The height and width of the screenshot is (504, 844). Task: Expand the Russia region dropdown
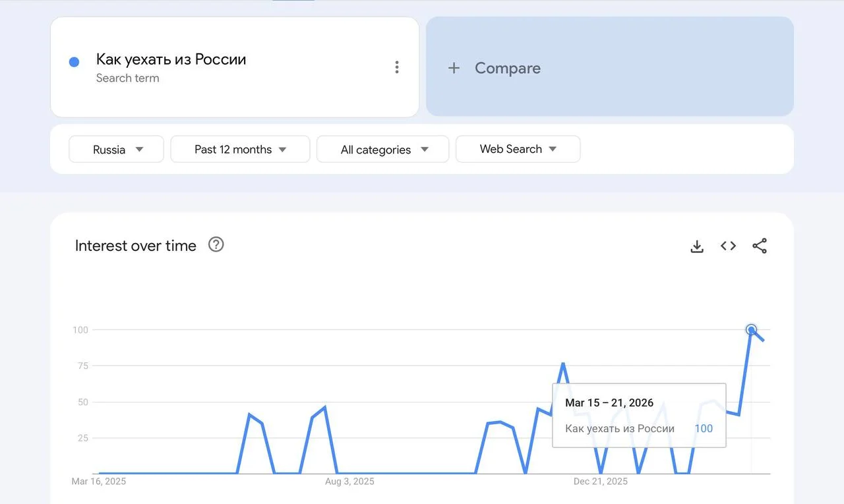coord(116,150)
